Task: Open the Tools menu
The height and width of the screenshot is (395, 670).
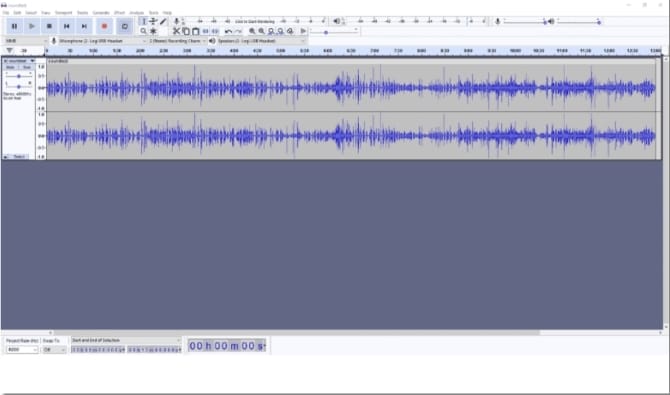Action: [153, 13]
